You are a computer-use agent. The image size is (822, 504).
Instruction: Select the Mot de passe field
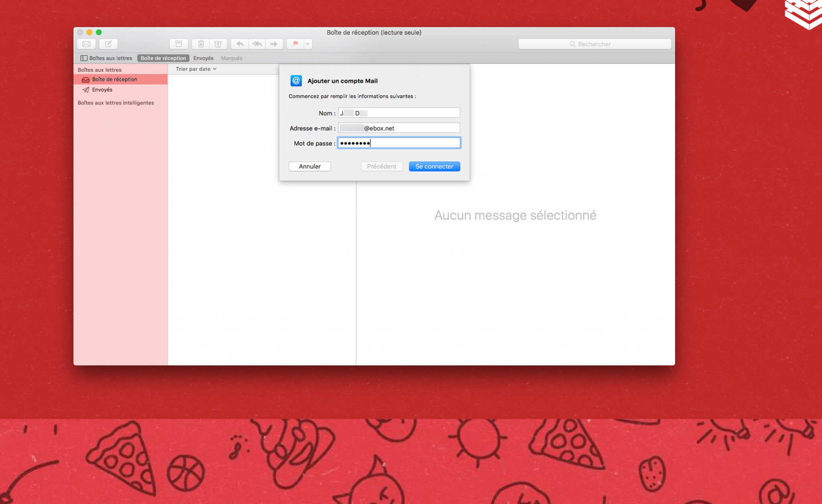pos(399,142)
